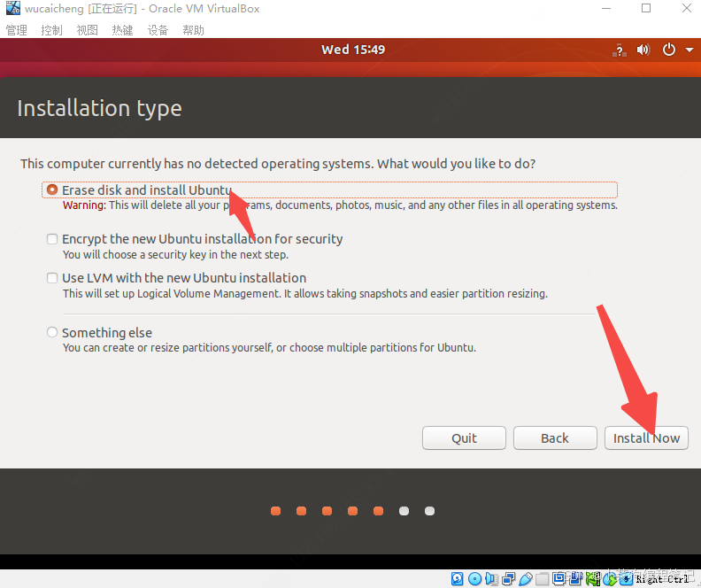Click the Installation type heading

[x=99, y=108]
